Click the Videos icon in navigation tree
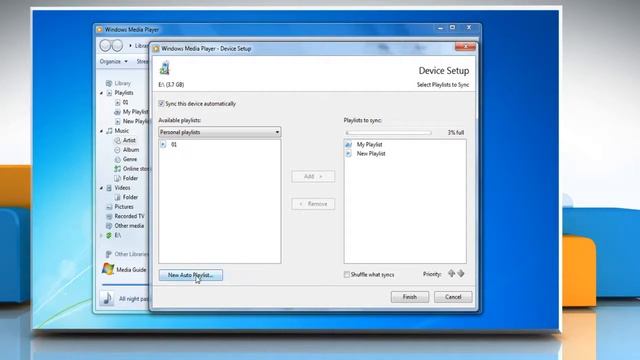This screenshot has height=360, width=640. tap(109, 188)
